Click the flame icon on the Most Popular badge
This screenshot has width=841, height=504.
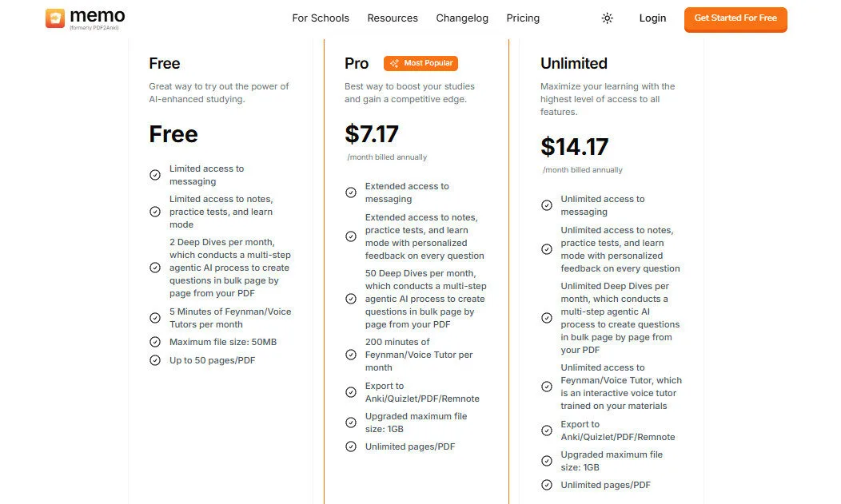(x=394, y=62)
